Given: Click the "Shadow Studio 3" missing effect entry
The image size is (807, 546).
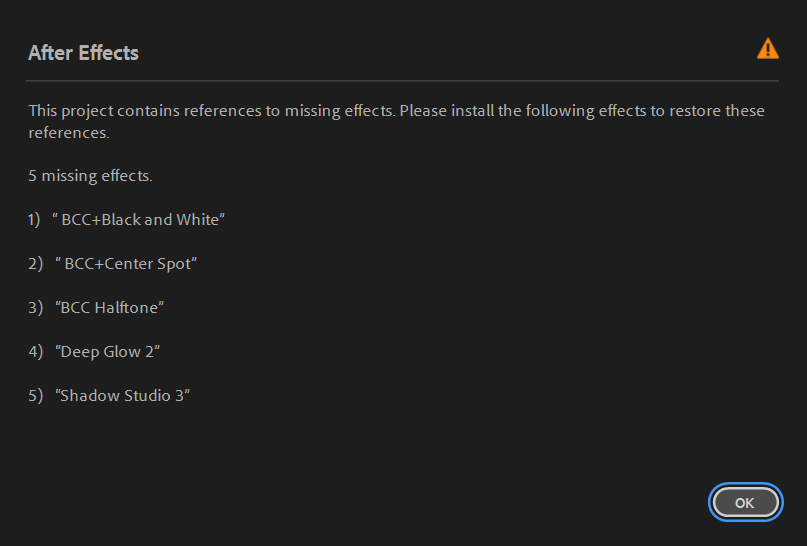Looking at the screenshot, I should [x=123, y=396].
